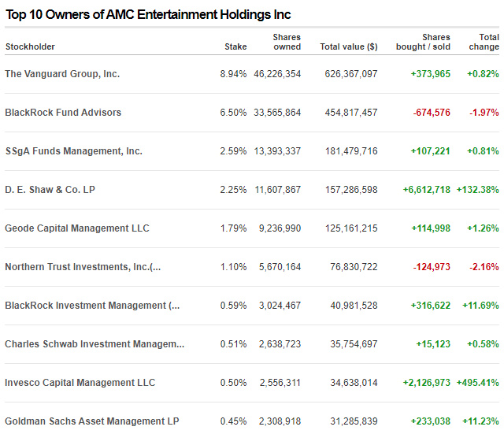
Task: Select green +373,965 shares bought
Action: [431, 74]
